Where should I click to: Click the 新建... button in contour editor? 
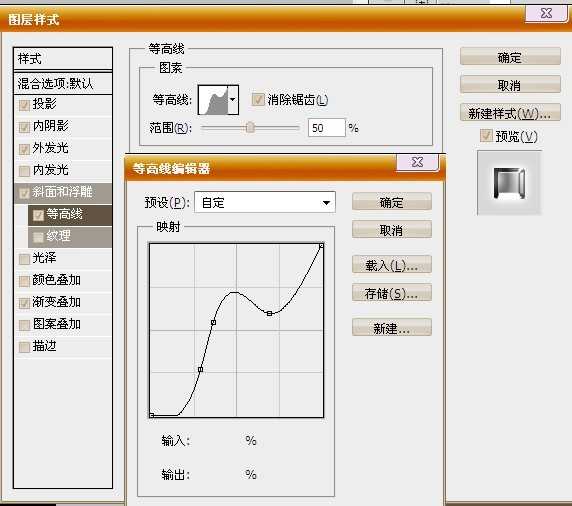[392, 328]
